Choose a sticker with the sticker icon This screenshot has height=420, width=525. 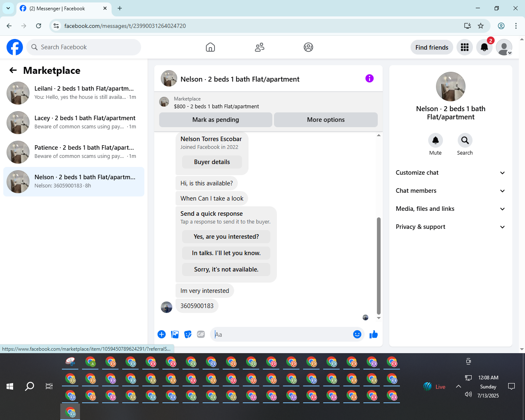(x=188, y=334)
